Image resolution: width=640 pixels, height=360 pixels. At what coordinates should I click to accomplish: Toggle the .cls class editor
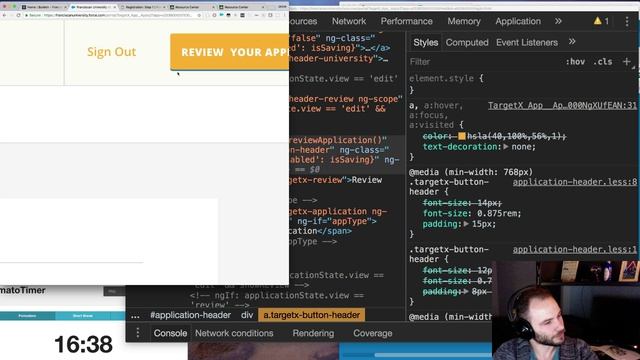(602, 62)
